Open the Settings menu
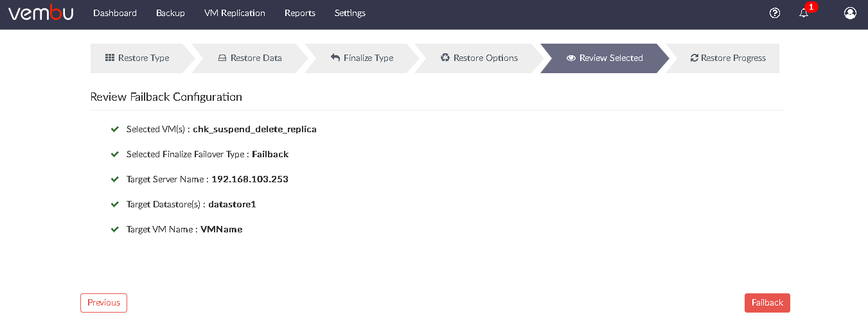The image size is (868, 328). pos(350,13)
